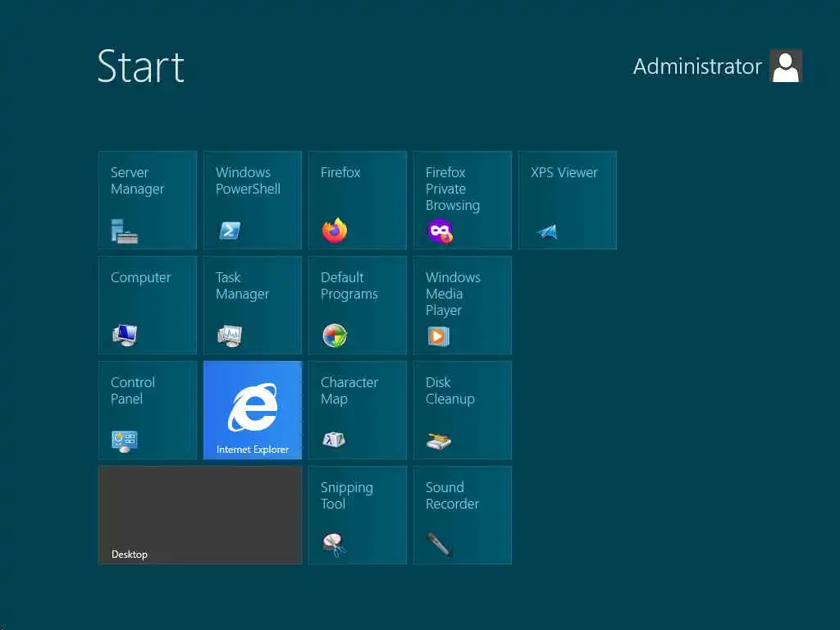Open Firefox Private Browsing mask icon

(440, 231)
